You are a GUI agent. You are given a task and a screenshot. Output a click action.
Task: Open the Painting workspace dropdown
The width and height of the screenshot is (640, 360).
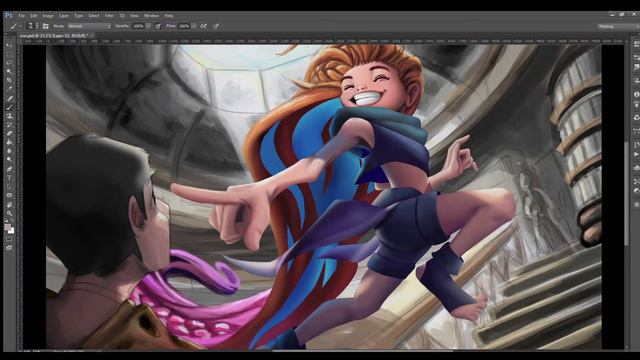coord(618,27)
